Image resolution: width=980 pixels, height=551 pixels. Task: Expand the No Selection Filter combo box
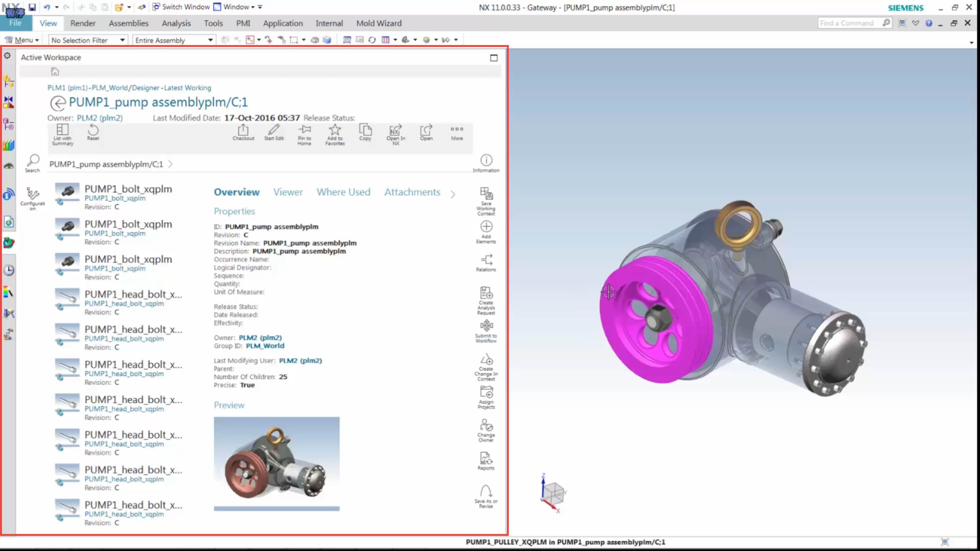point(88,40)
